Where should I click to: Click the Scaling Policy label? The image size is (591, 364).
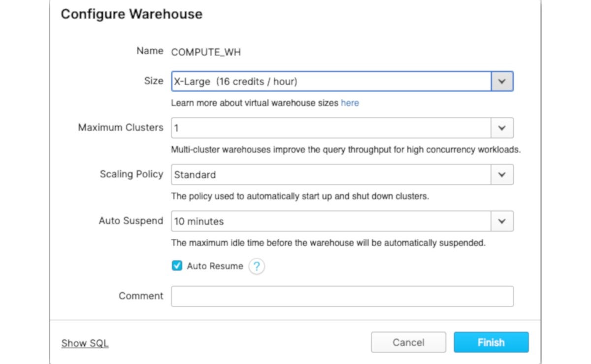click(x=131, y=174)
